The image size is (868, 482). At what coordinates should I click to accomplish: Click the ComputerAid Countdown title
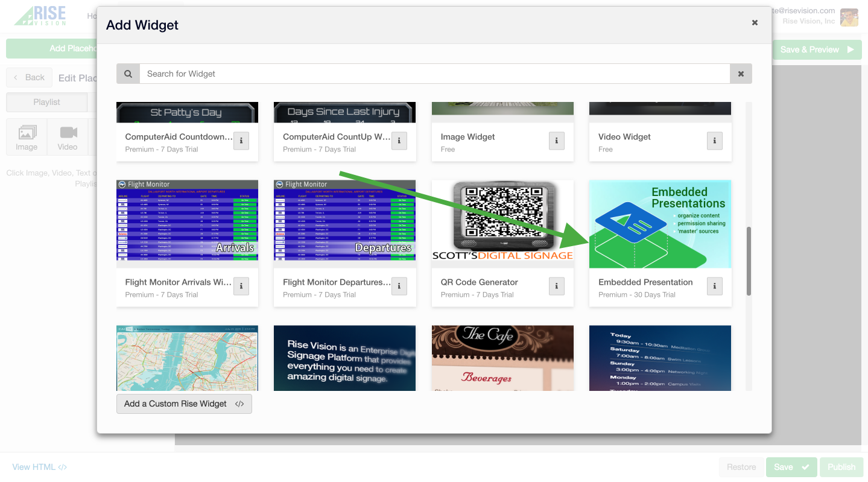[x=179, y=137]
